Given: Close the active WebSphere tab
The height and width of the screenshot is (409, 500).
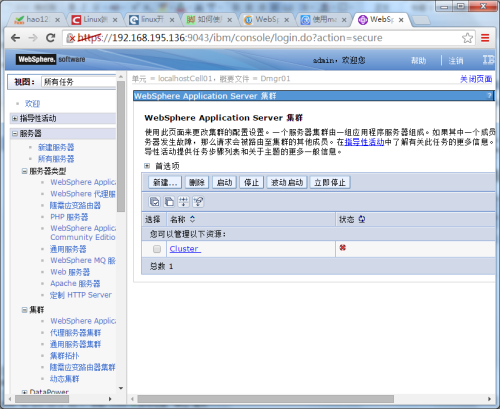Looking at the screenshot, I should 401,20.
